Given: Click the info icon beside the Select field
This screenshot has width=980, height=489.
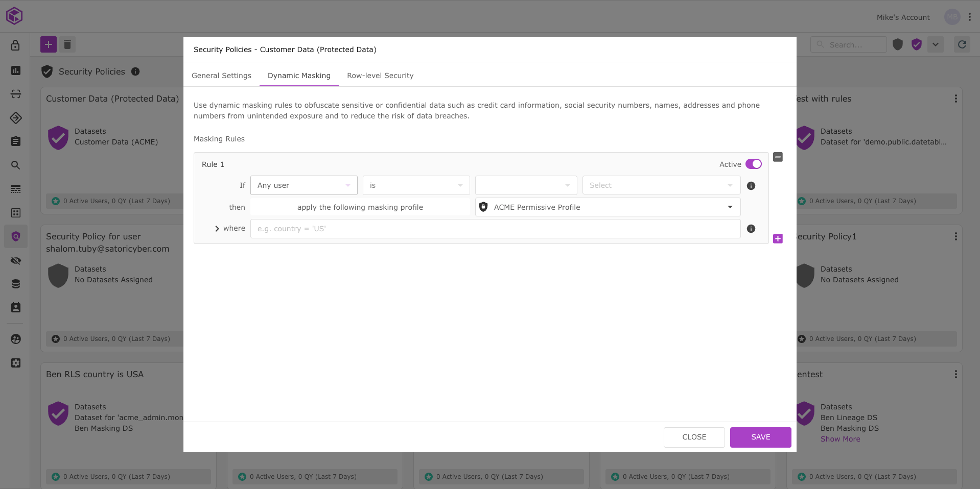Looking at the screenshot, I should point(751,186).
